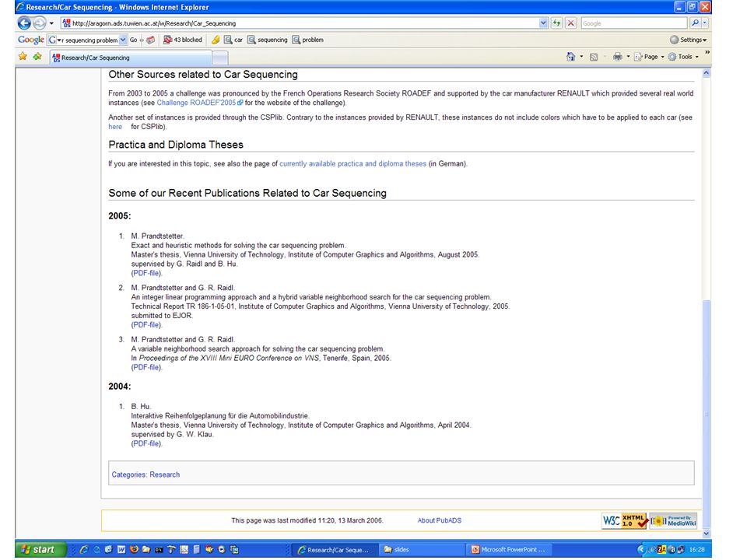The width and height of the screenshot is (747, 560).
Task: Stop loading with the red X icon
Action: [570, 23]
